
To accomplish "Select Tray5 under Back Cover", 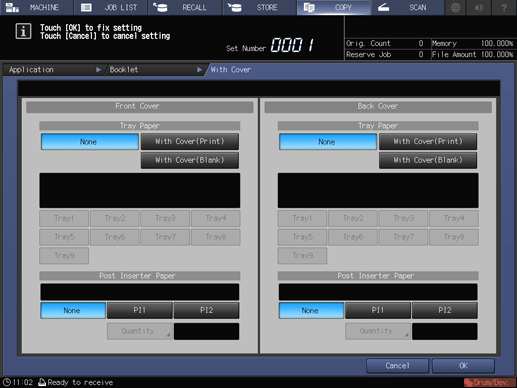I will [x=302, y=237].
